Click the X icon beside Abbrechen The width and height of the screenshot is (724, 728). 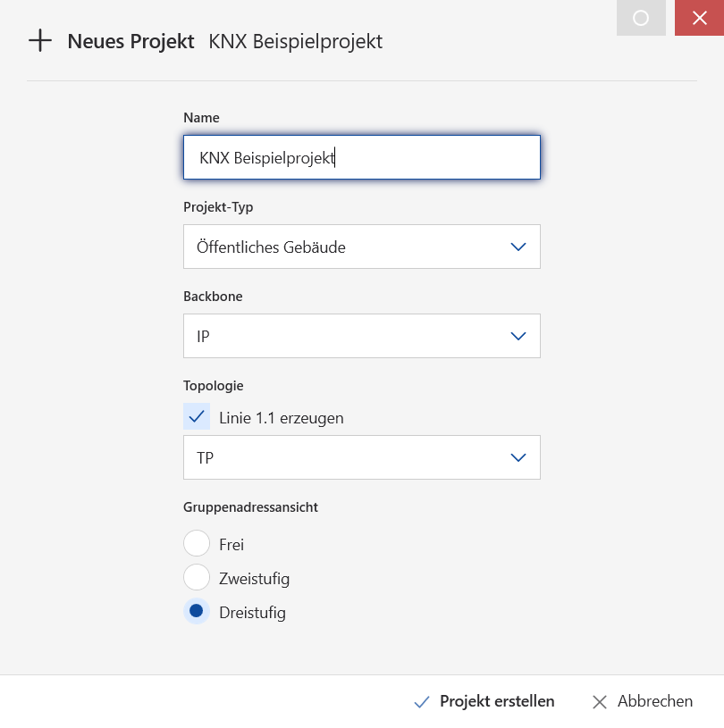[x=600, y=702]
